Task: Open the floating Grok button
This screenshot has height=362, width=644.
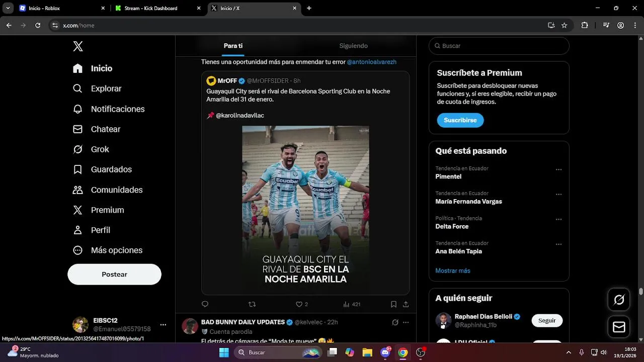Action: coord(619,300)
